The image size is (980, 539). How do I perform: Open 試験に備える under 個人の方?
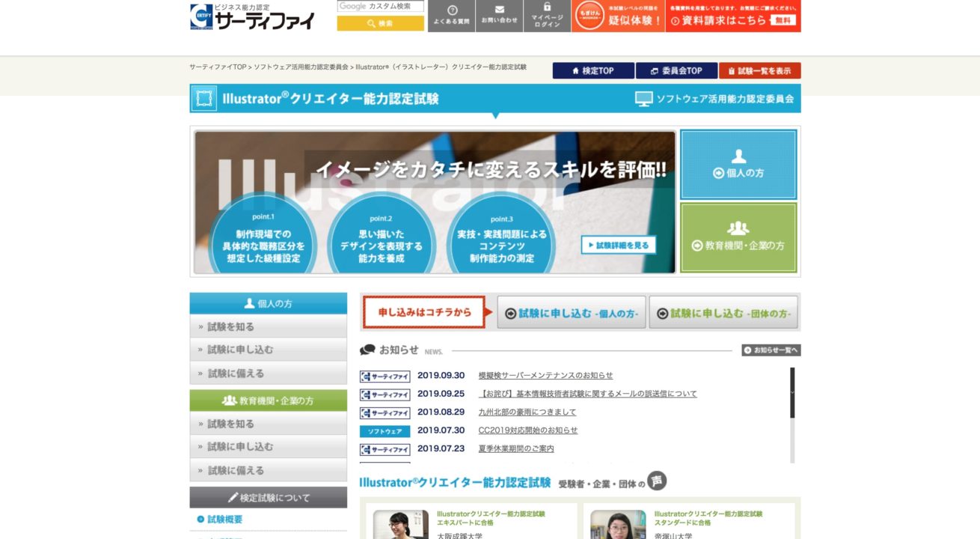tap(269, 373)
